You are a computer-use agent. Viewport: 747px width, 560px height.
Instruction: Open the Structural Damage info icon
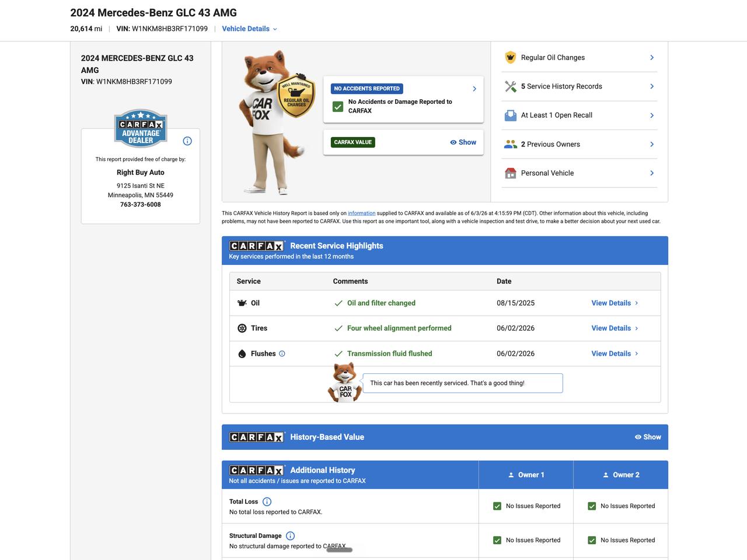click(291, 536)
